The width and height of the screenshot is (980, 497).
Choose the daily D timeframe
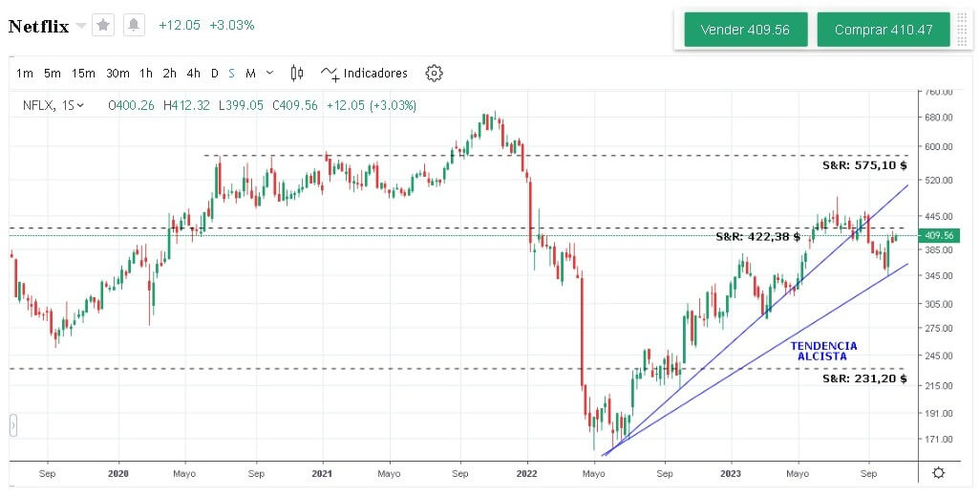tap(215, 74)
